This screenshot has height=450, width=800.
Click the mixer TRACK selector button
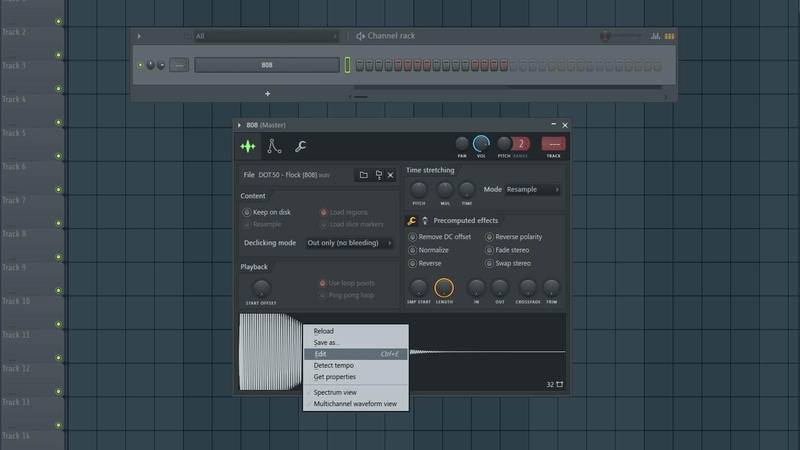[x=553, y=144]
